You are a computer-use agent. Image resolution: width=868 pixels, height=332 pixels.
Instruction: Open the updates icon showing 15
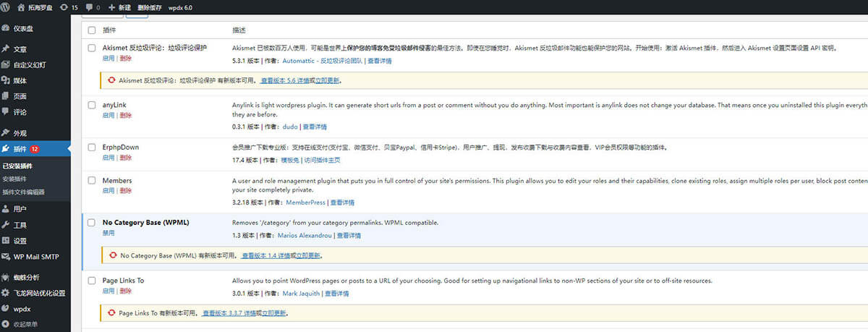[64, 7]
